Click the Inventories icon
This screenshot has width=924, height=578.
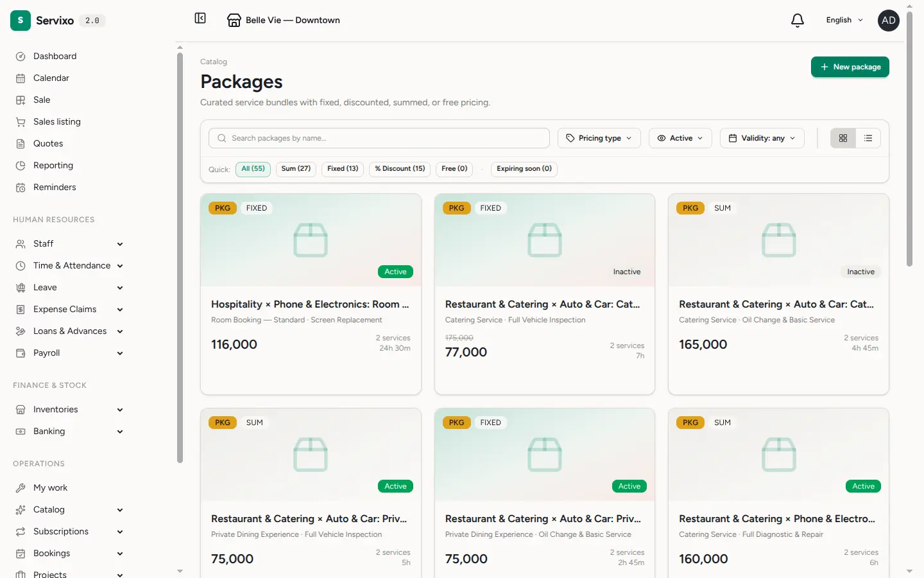(x=21, y=410)
